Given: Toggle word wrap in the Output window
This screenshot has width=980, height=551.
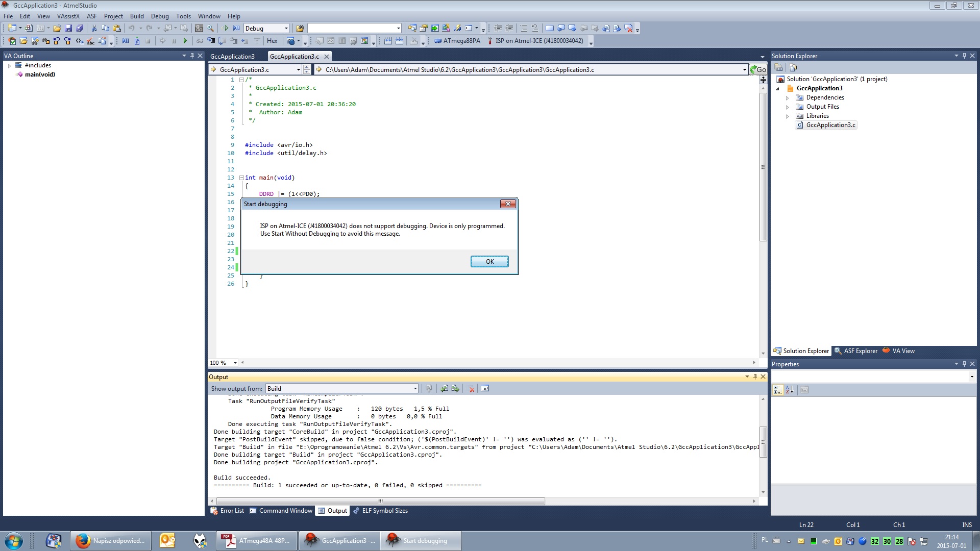Looking at the screenshot, I should [x=485, y=389].
